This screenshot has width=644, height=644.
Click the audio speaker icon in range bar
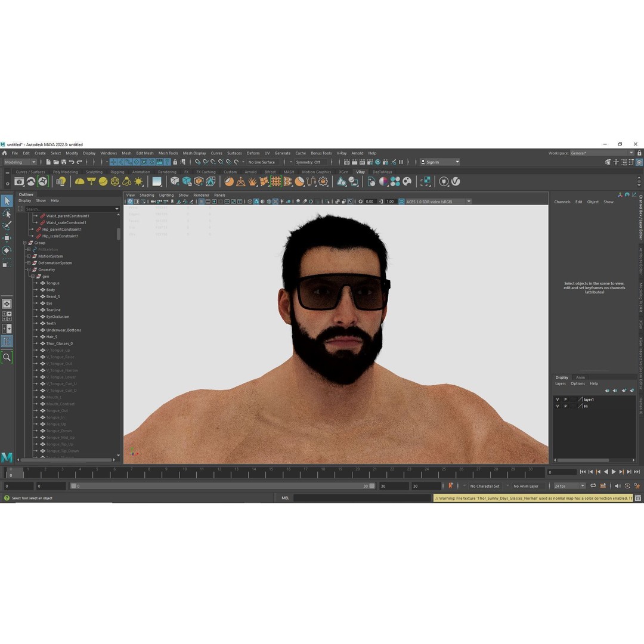pyautogui.click(x=618, y=486)
